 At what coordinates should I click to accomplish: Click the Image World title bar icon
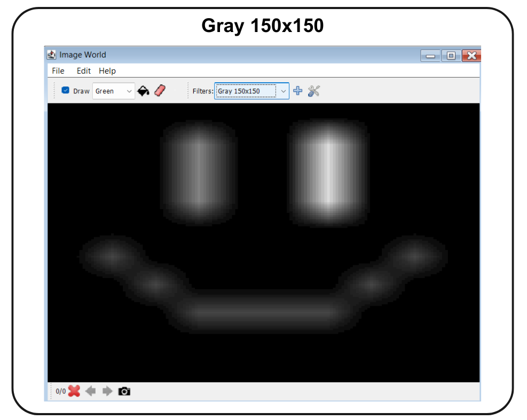[x=52, y=54]
